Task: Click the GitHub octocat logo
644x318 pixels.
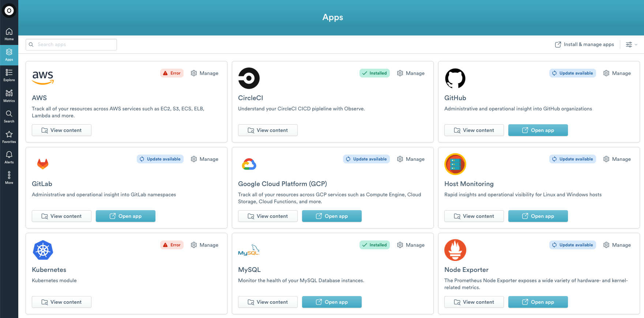Action: coord(455,78)
